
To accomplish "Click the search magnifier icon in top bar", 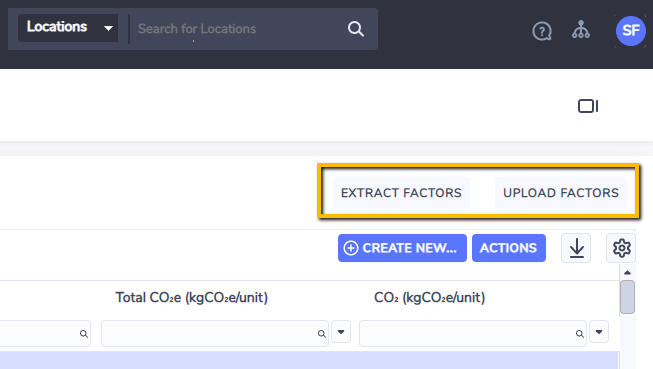I will [x=356, y=29].
